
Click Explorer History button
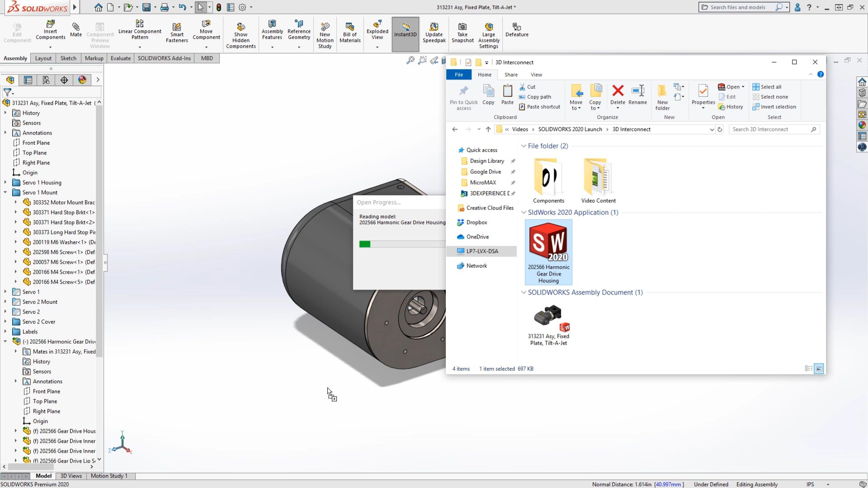coord(731,107)
